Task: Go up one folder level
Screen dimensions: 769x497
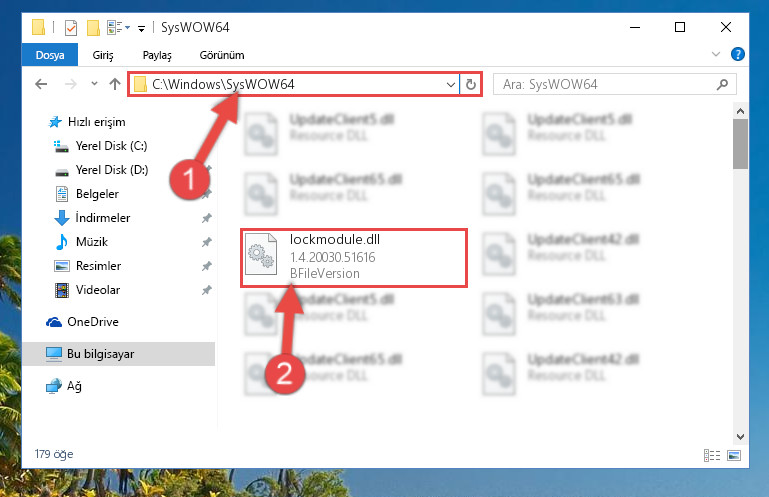Action: (x=115, y=84)
